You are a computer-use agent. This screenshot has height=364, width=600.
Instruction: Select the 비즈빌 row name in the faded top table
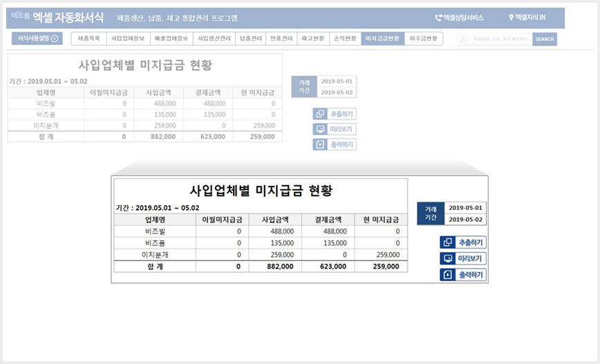click(46, 104)
